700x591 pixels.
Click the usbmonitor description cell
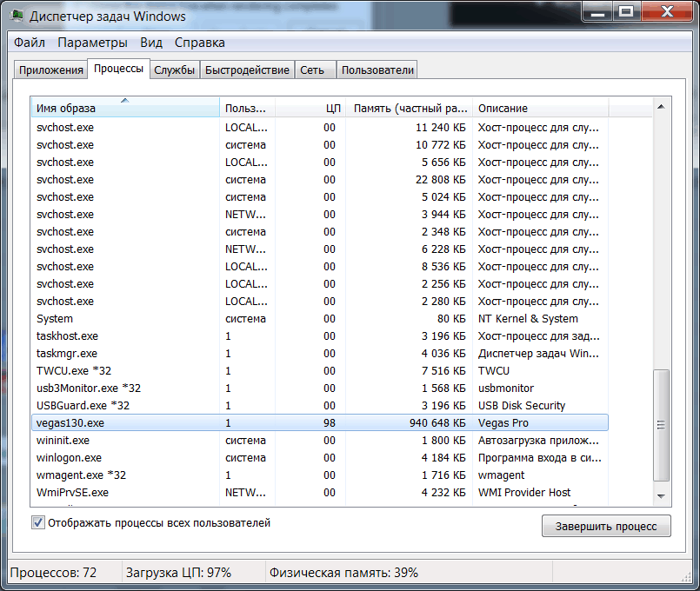coord(506,388)
